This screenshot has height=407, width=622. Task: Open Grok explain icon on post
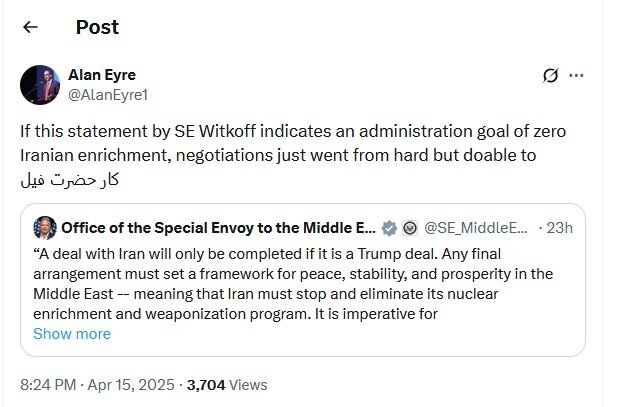[549, 75]
